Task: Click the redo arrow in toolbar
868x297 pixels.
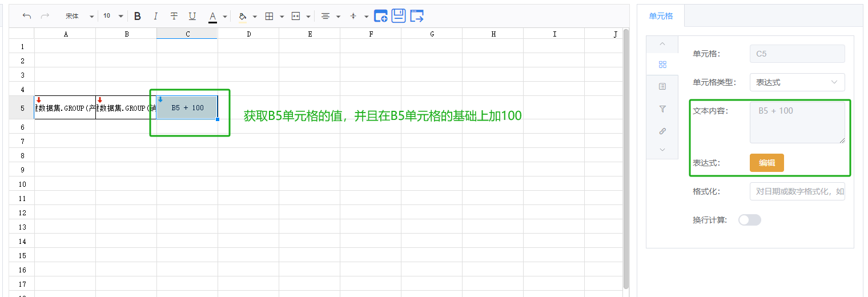Action: point(45,16)
